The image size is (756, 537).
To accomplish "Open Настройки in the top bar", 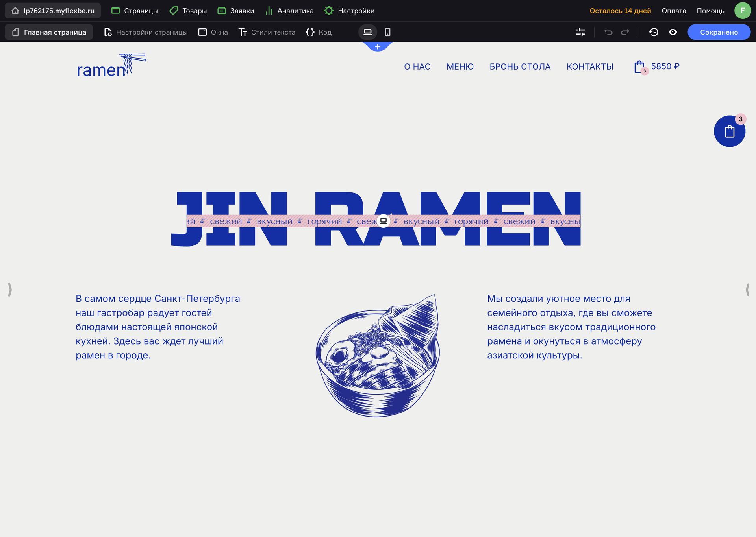I will click(x=349, y=11).
